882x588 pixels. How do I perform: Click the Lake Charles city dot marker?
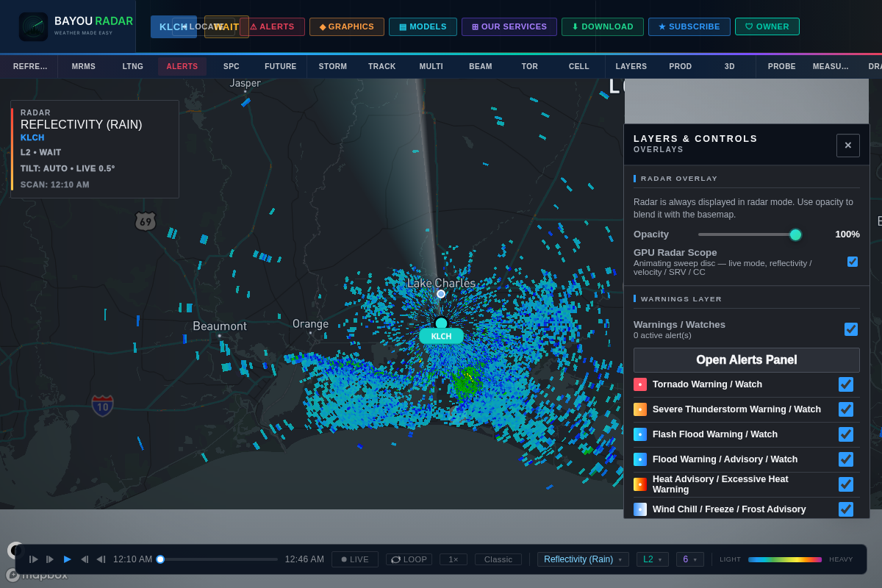click(x=441, y=294)
